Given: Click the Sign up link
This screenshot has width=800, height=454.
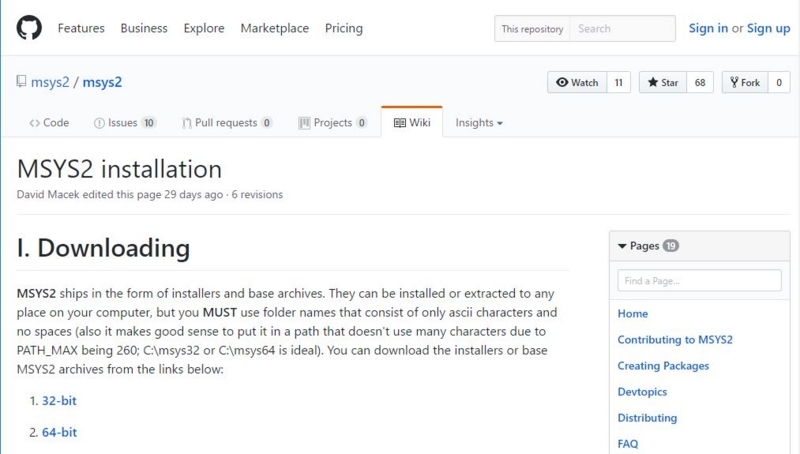Looking at the screenshot, I should coord(768,28).
